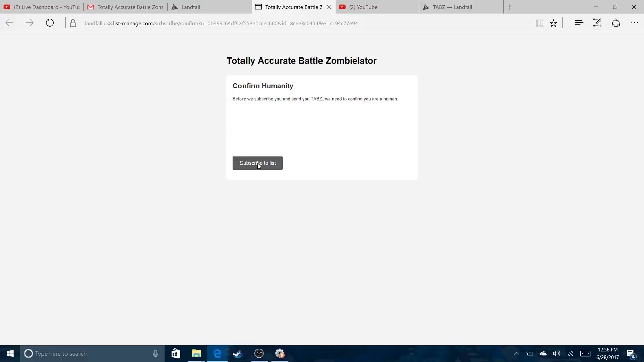
Task: Open the Edge Hub panel
Action: [579, 23]
